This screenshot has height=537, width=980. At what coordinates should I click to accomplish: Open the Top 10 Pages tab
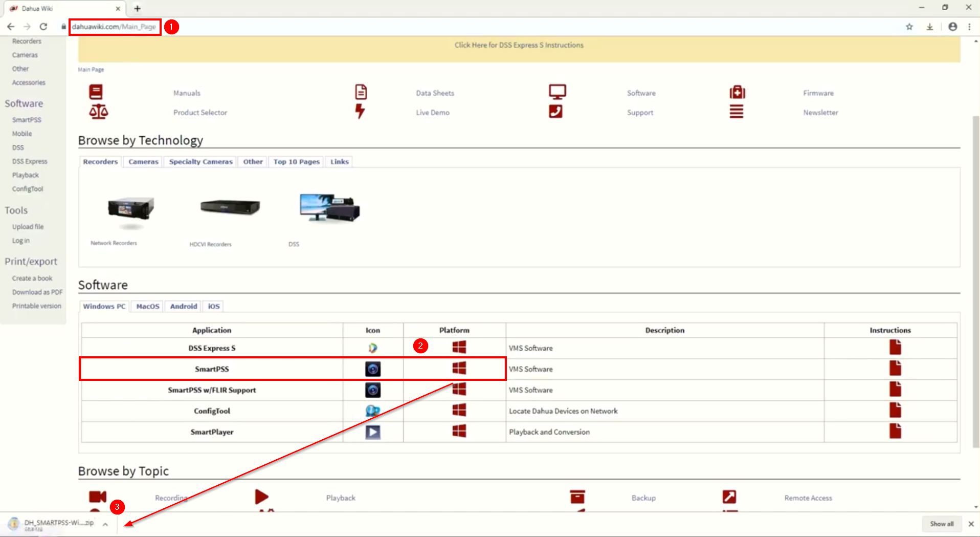[297, 162]
